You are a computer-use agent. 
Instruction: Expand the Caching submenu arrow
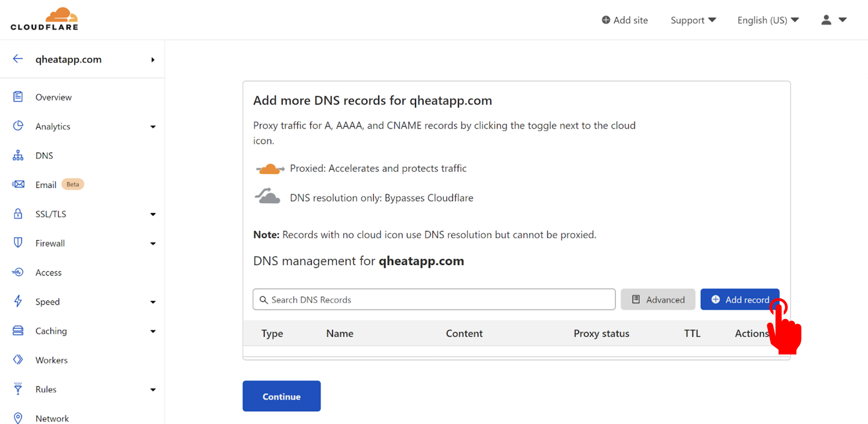point(153,331)
